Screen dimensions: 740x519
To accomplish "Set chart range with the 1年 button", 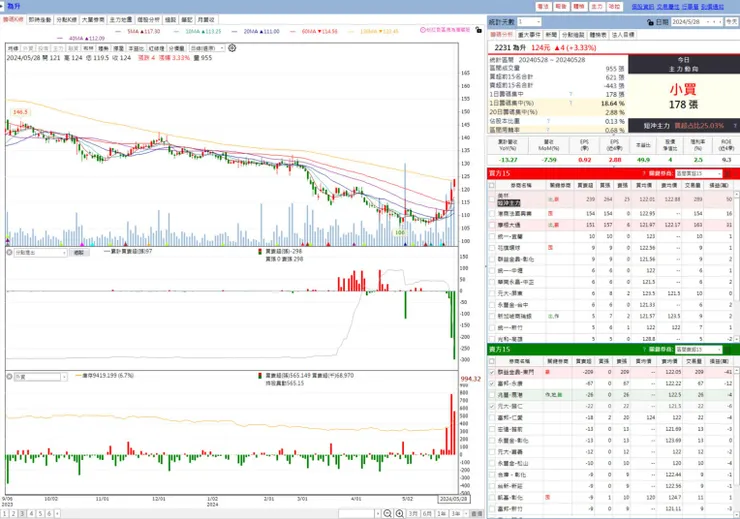I will pyautogui.click(x=441, y=513).
